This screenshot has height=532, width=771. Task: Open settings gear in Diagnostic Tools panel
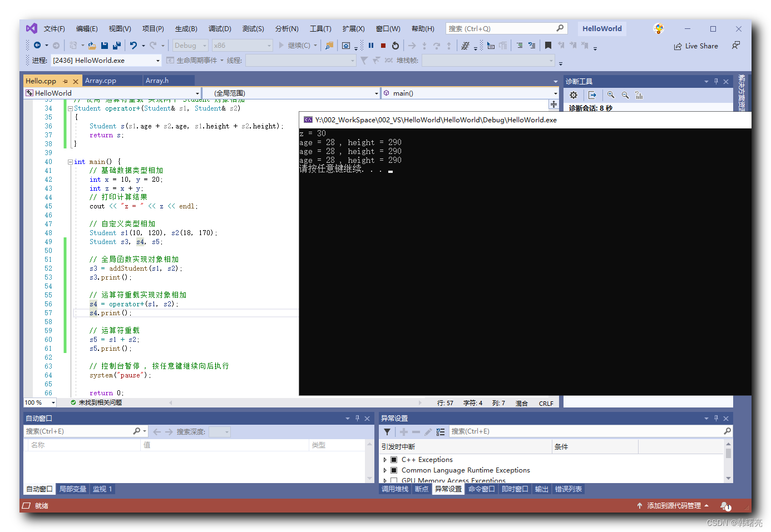574,95
